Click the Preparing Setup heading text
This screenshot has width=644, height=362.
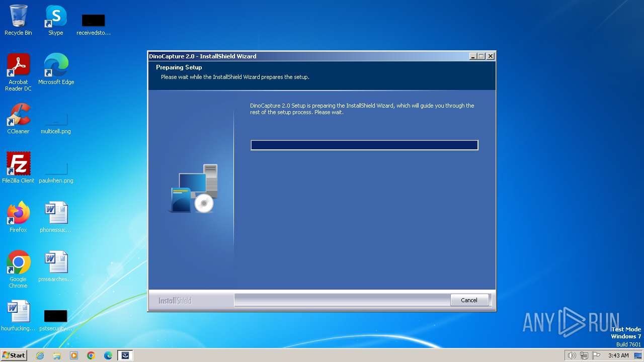(x=179, y=67)
